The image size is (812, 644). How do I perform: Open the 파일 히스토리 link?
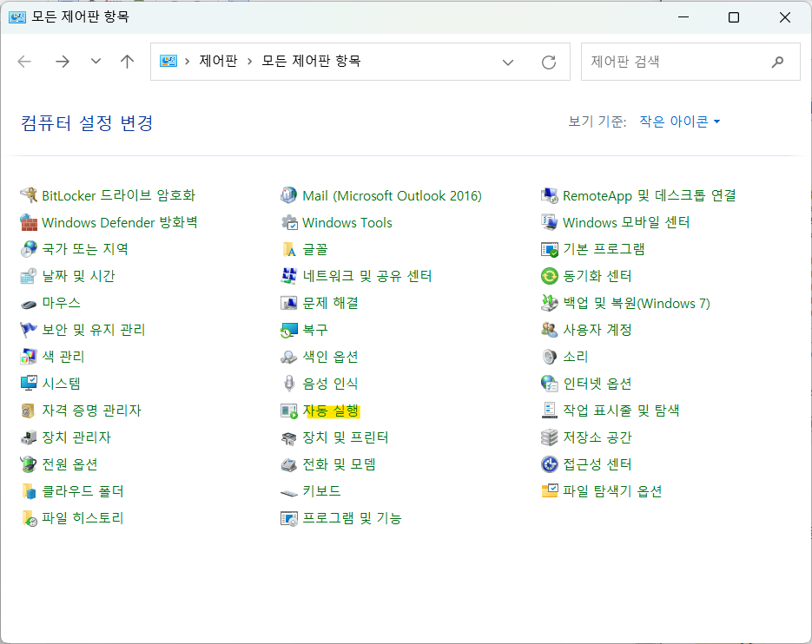coord(83,518)
